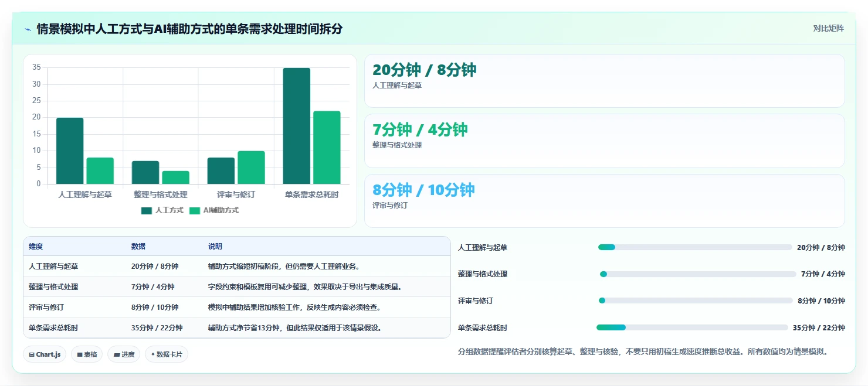The height and width of the screenshot is (386, 868).
Task: Click the x-axis label 人工理解与起草 in chart
Action: (85, 194)
